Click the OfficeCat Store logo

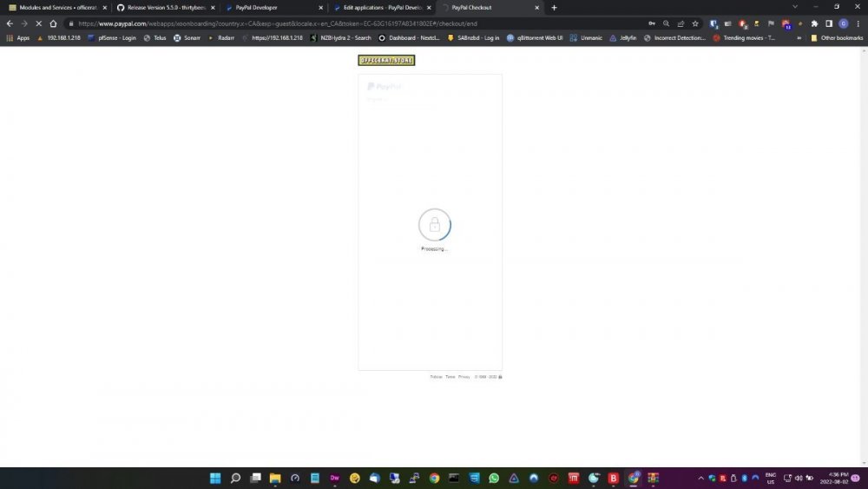[386, 60]
